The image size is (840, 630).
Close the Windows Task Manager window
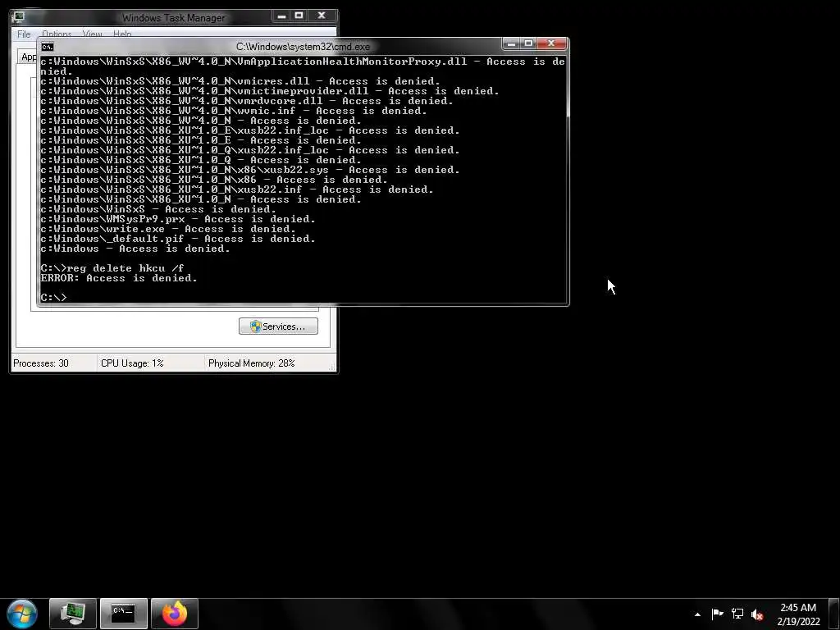(322, 16)
